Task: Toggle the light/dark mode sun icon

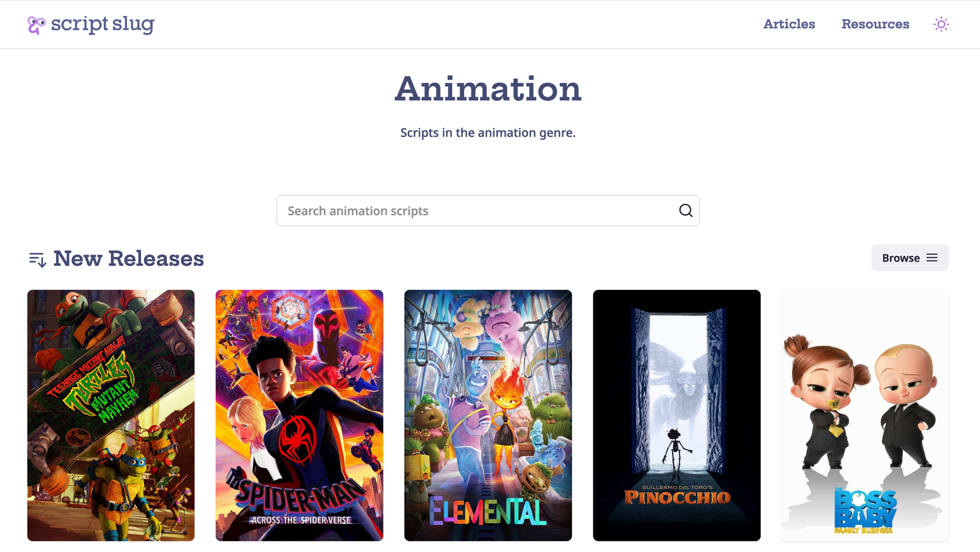Action: pos(941,24)
